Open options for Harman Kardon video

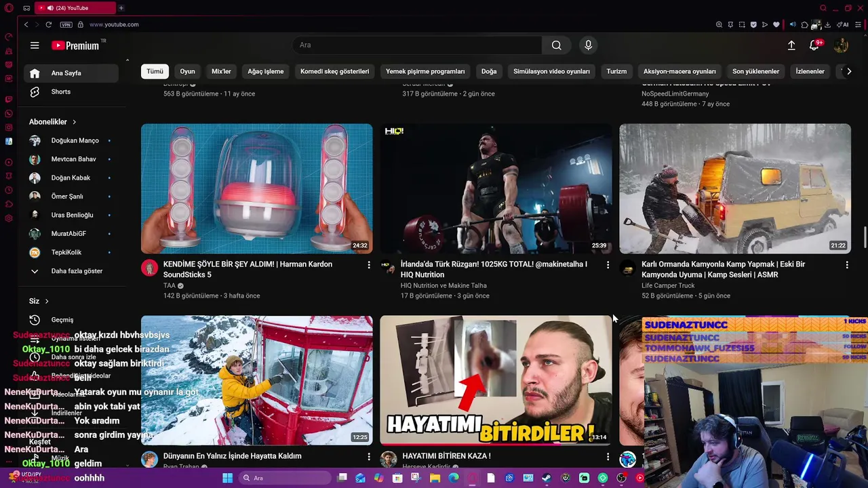(x=369, y=264)
